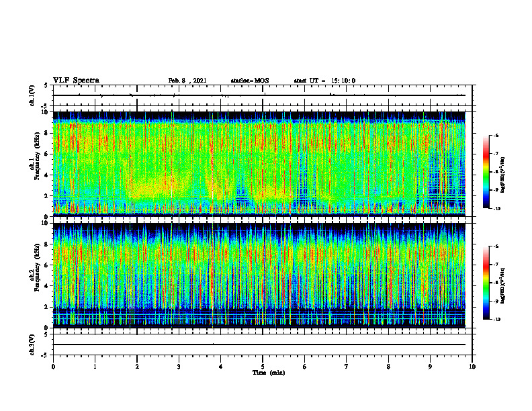532x411 pixels.
Task: Click the "ch.3(V)" waveform axis label
Action: pos(32,345)
